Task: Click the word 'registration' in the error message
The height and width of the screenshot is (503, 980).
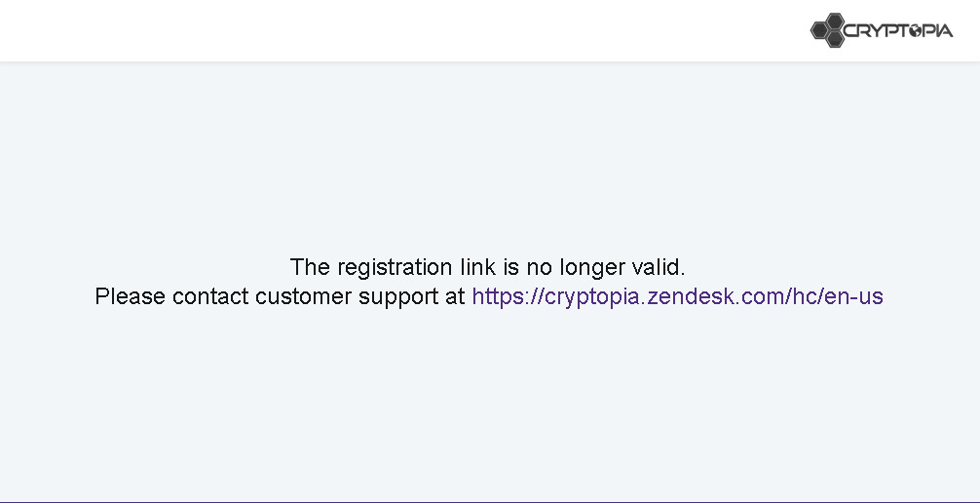Action: click(x=395, y=268)
